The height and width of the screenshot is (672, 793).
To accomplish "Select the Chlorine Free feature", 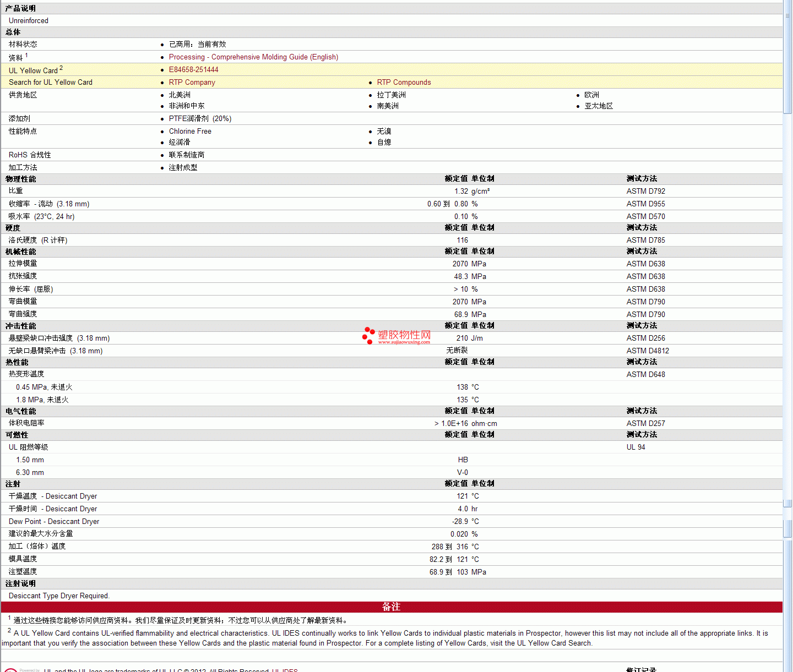I will click(190, 131).
